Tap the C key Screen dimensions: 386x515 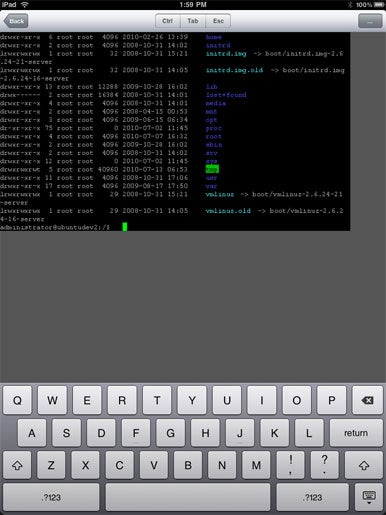pyautogui.click(x=120, y=465)
